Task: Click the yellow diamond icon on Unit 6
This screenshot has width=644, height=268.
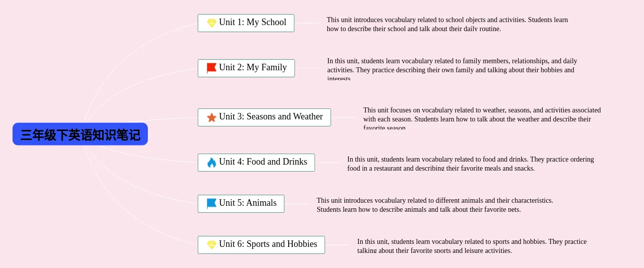Action: [x=211, y=244]
